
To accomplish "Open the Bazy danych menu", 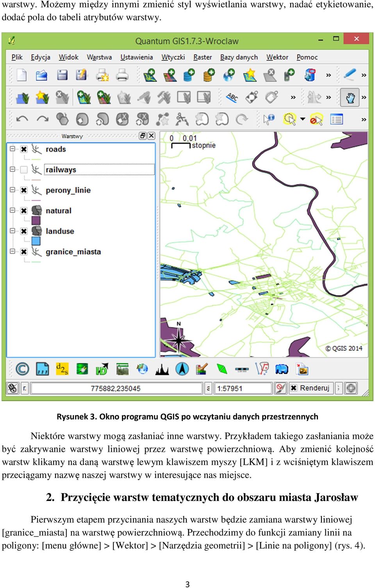I will pyautogui.click(x=239, y=57).
